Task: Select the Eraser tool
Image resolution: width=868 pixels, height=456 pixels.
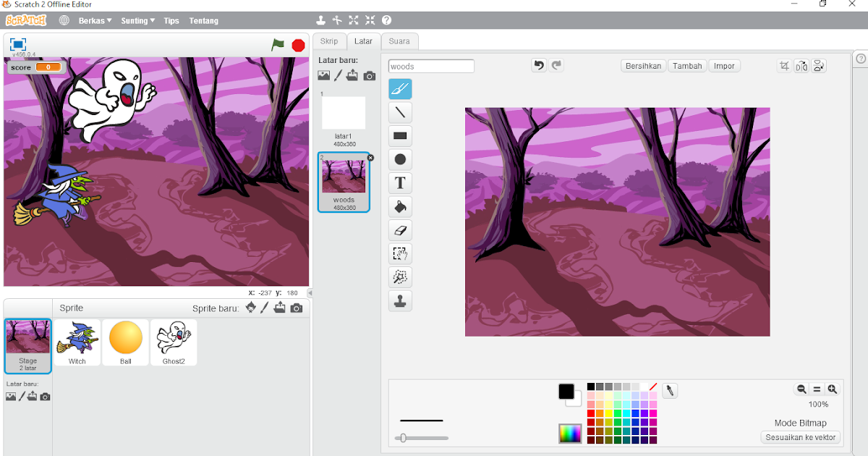Action: point(400,230)
